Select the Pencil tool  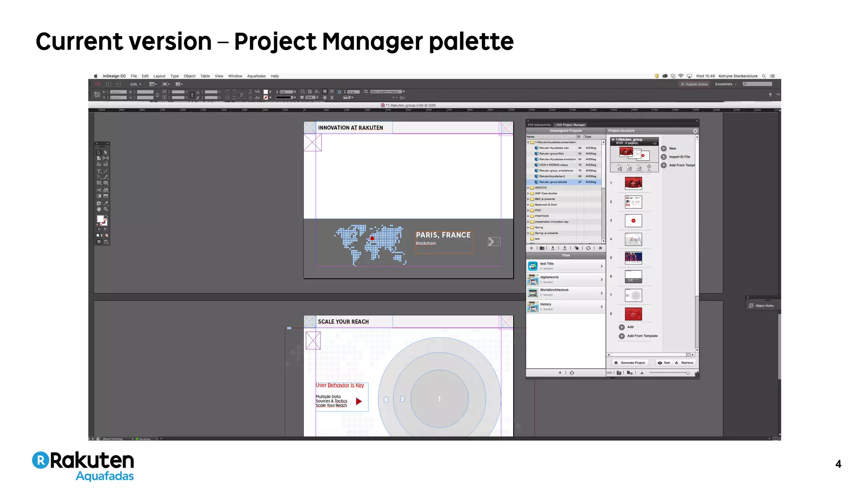coord(106,177)
